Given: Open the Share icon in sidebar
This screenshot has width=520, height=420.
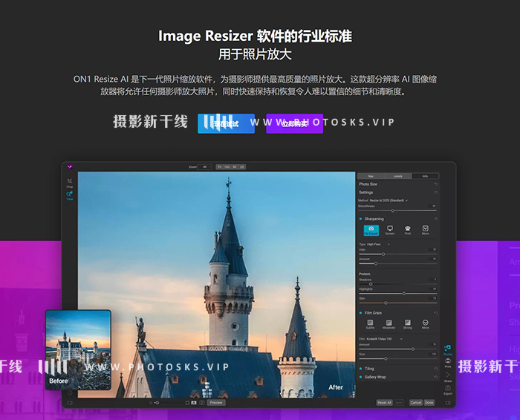Looking at the screenshot, I should click(x=448, y=376).
